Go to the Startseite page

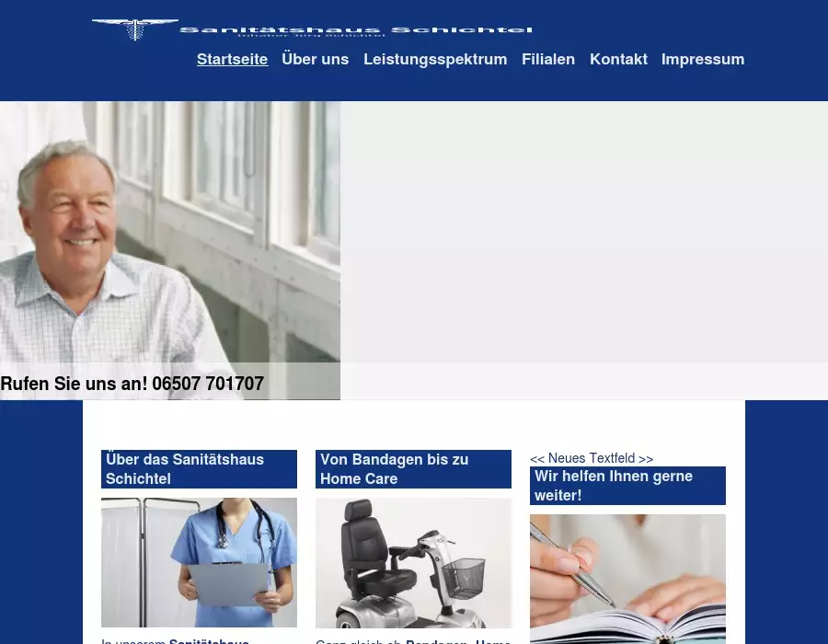[x=232, y=60]
